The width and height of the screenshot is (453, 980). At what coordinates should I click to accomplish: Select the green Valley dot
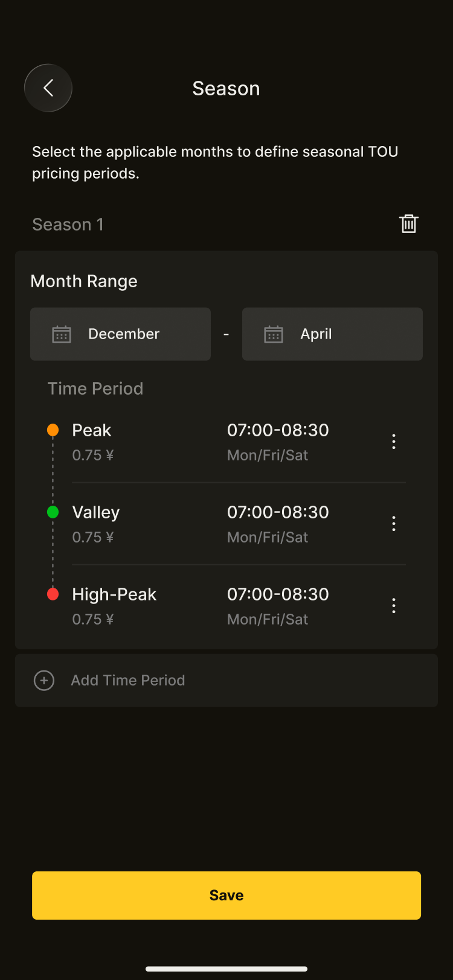53,512
